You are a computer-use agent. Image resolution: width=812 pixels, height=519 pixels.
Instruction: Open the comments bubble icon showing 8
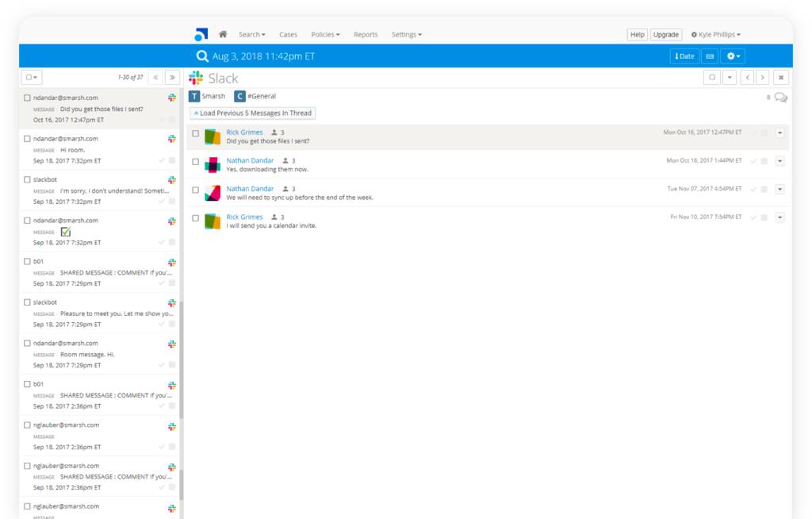tap(780, 98)
